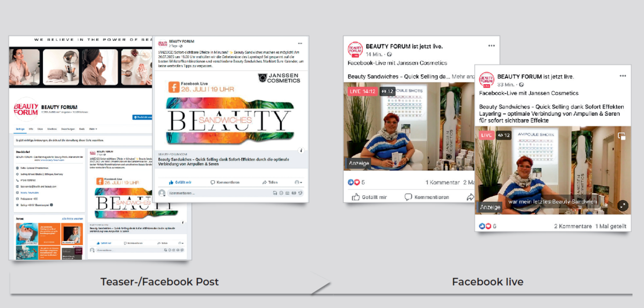Click Kommentieren speech bubble under the 14 Min. post

pos(407,197)
